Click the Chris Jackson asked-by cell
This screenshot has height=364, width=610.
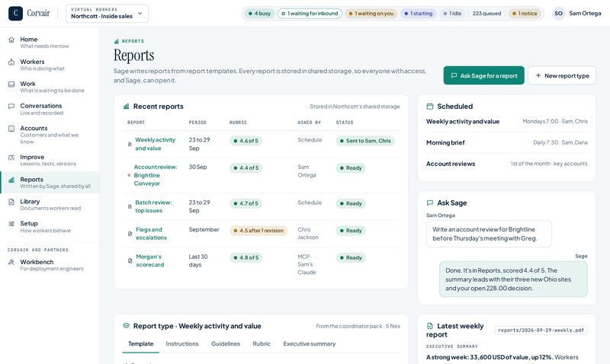click(308, 234)
